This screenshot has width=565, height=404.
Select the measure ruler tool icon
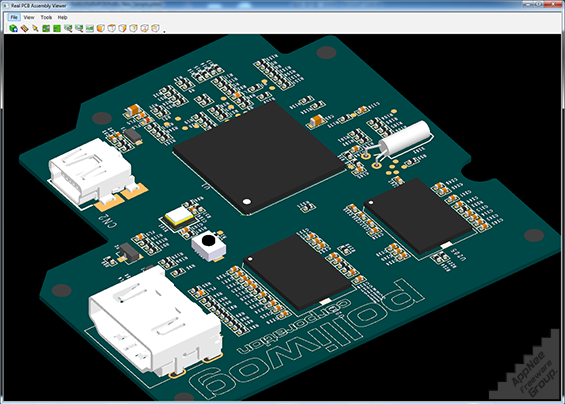tap(25, 28)
